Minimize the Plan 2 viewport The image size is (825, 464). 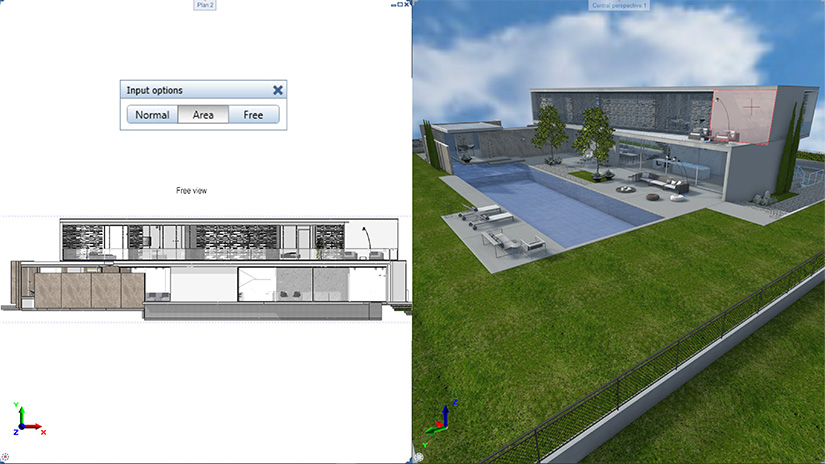394,5
